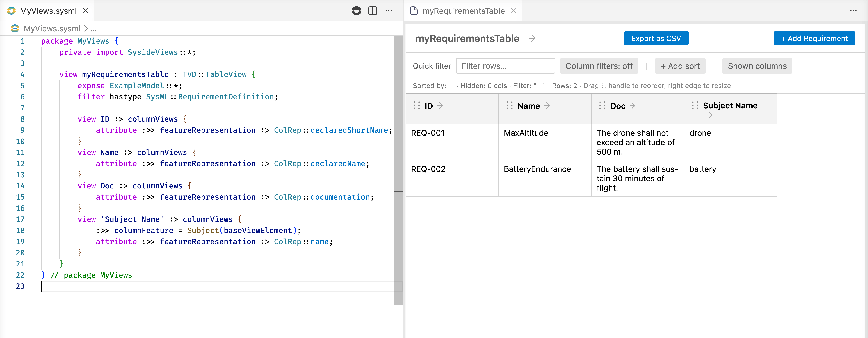Open the editor more actions ellipsis
This screenshot has width=868, height=338.
[x=388, y=11]
